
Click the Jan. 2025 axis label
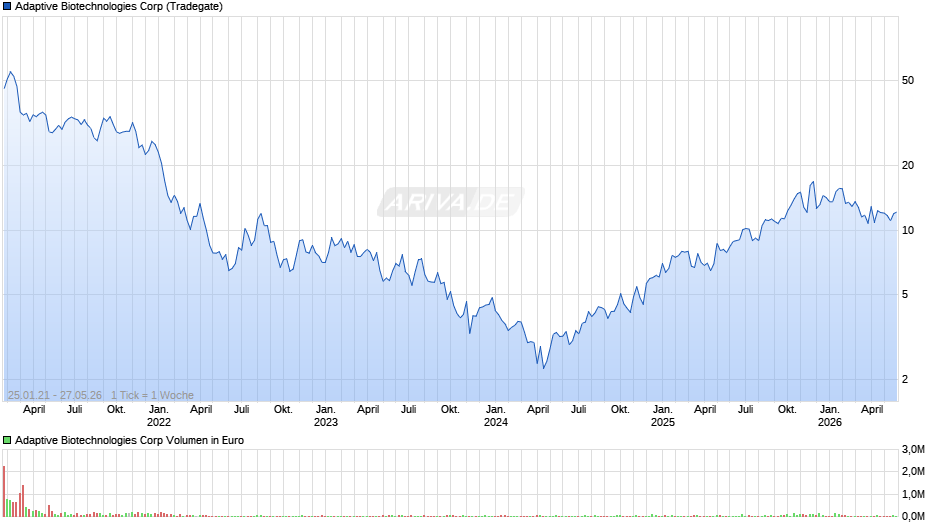[662, 416]
